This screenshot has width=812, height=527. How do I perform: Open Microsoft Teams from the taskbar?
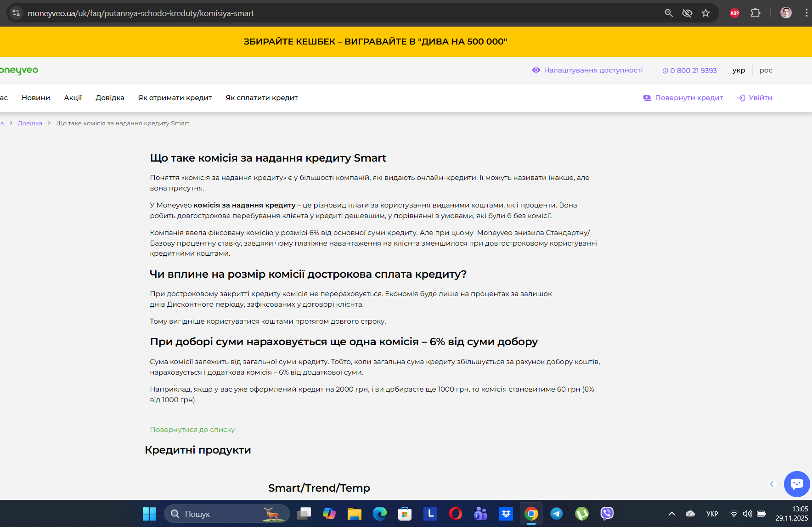(x=480, y=514)
